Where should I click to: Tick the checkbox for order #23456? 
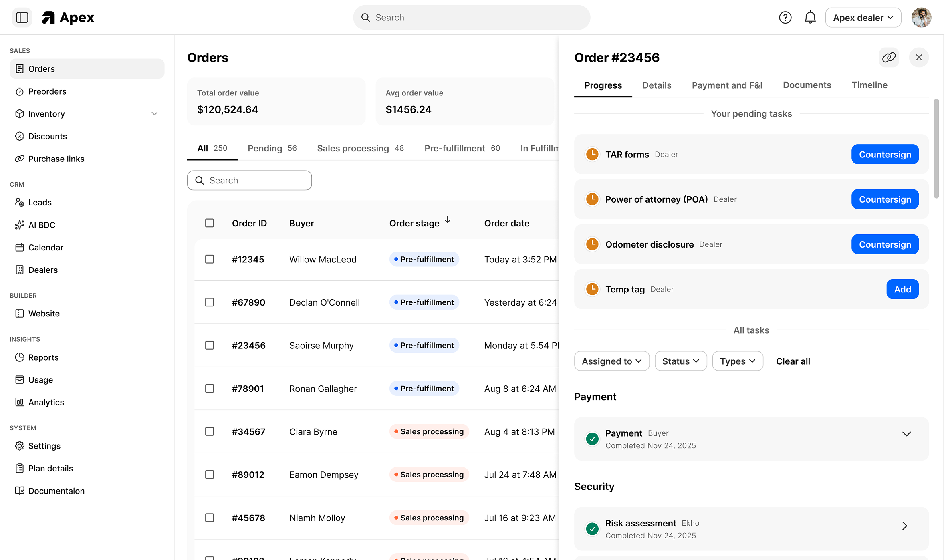209,345
